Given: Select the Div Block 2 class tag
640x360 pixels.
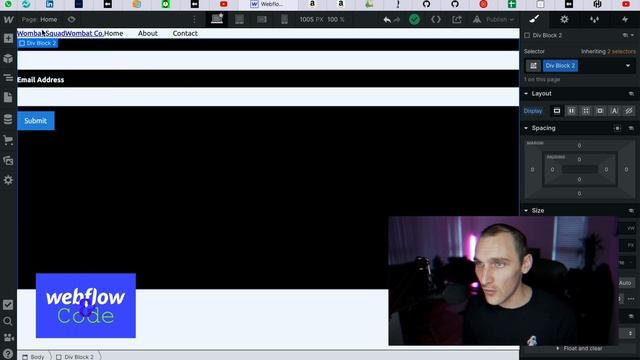Looking at the screenshot, I should pyautogui.click(x=560, y=66).
